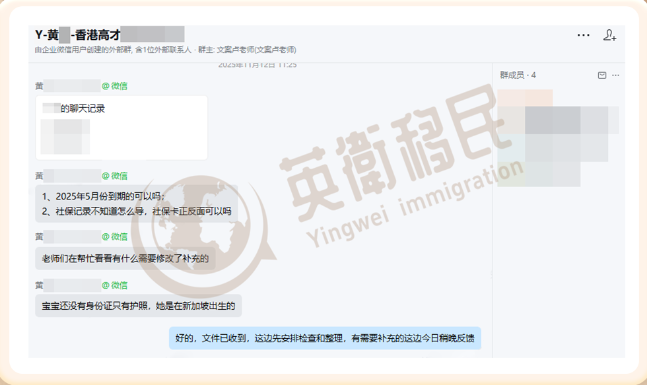Open the forwarded chat record card

coord(121,128)
